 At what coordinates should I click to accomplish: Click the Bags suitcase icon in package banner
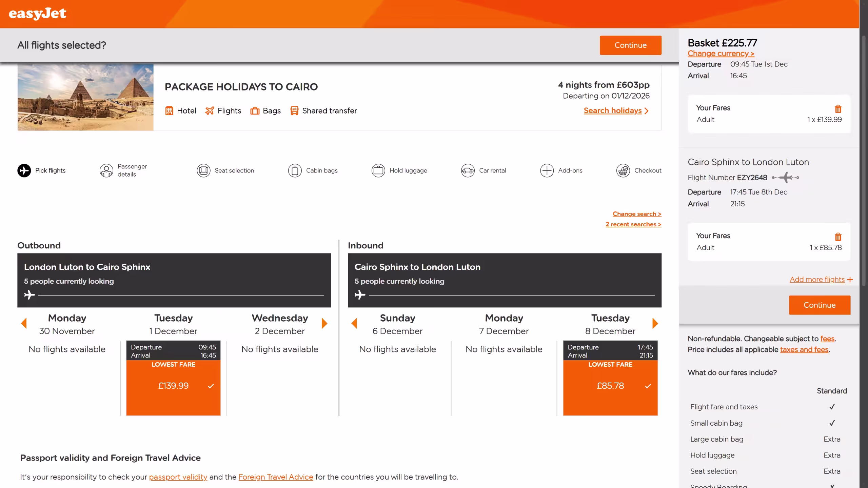click(255, 111)
